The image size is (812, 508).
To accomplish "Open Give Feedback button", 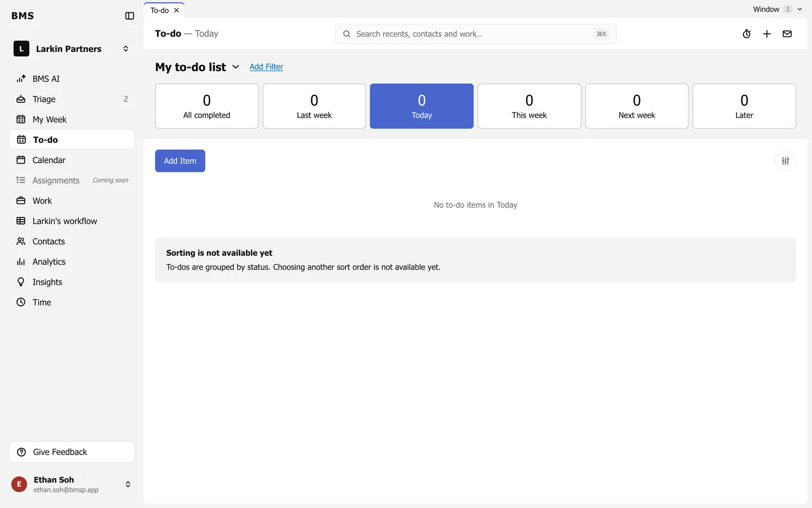I will click(x=72, y=452).
